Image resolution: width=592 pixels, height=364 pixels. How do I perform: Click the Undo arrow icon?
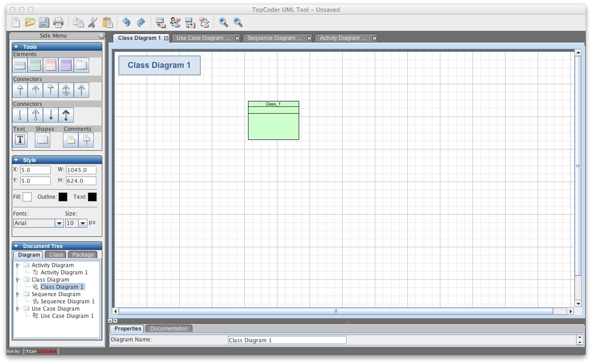pos(126,22)
